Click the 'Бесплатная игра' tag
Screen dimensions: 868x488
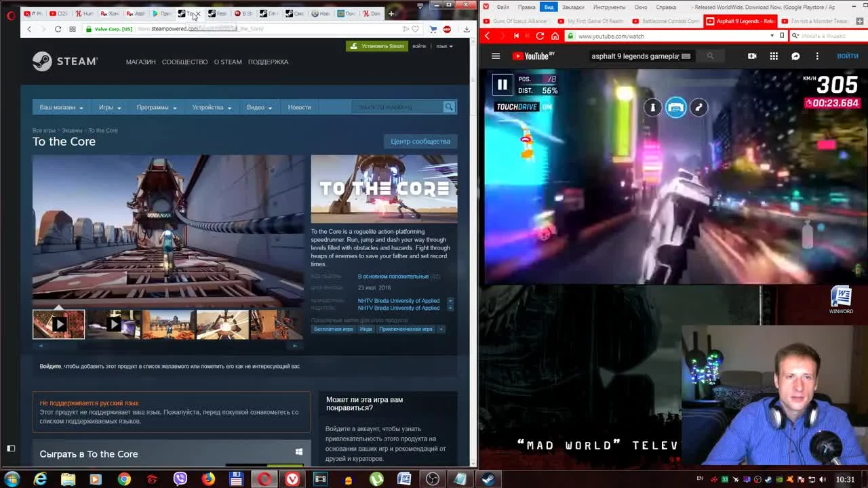[333, 329]
